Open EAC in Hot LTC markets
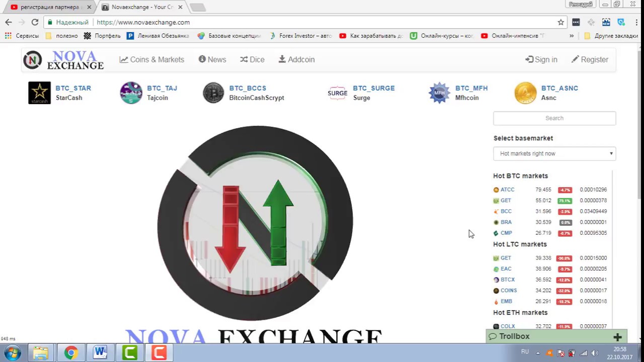The height and width of the screenshot is (362, 644). 506,269
